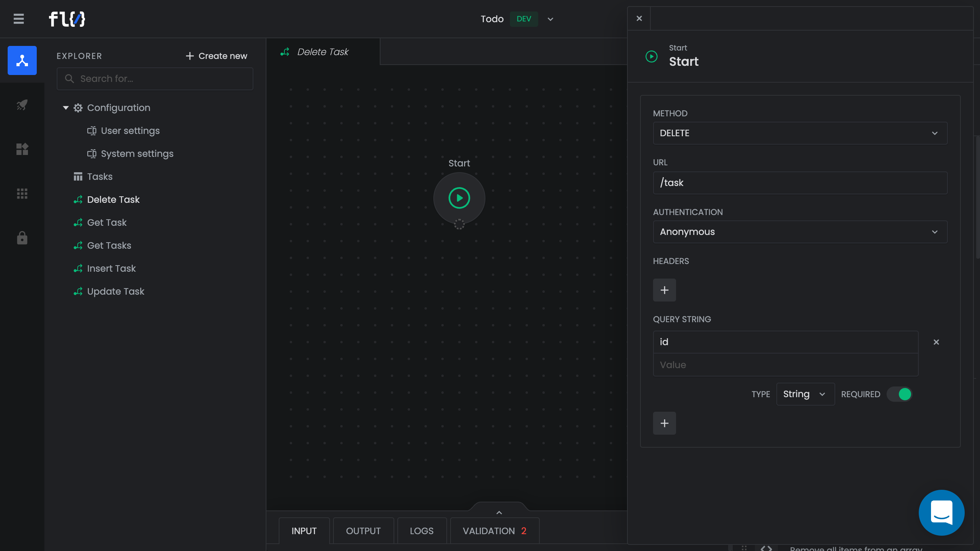Open the Tasks table item
This screenshot has width=980, height=551.
(100, 177)
